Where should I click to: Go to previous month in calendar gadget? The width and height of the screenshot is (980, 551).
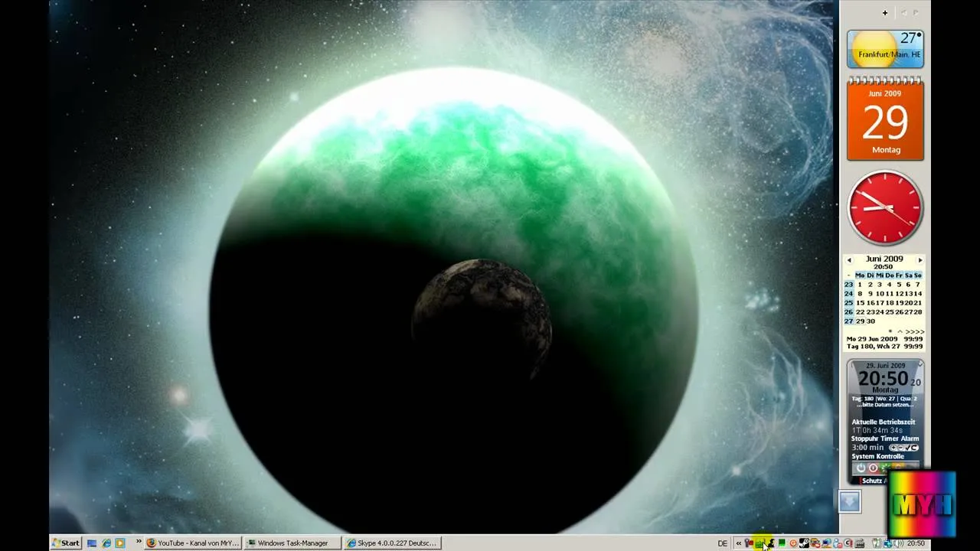coord(849,260)
